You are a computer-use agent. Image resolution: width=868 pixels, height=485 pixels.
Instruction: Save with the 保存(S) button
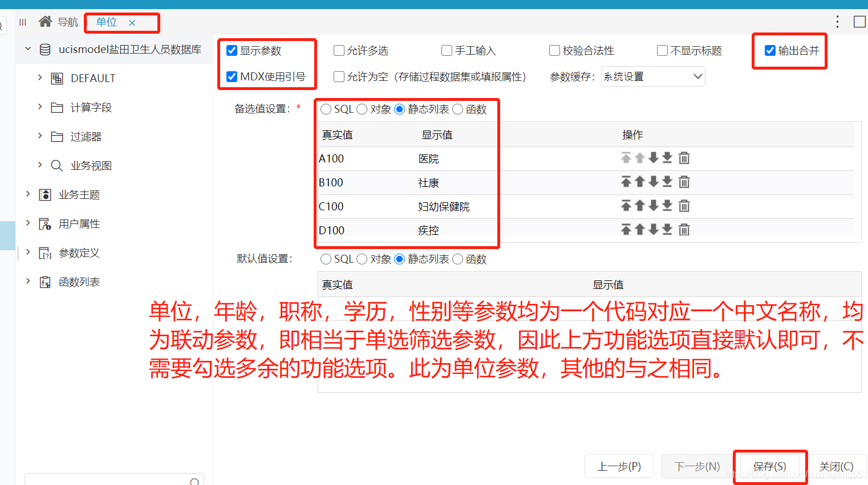click(x=770, y=466)
